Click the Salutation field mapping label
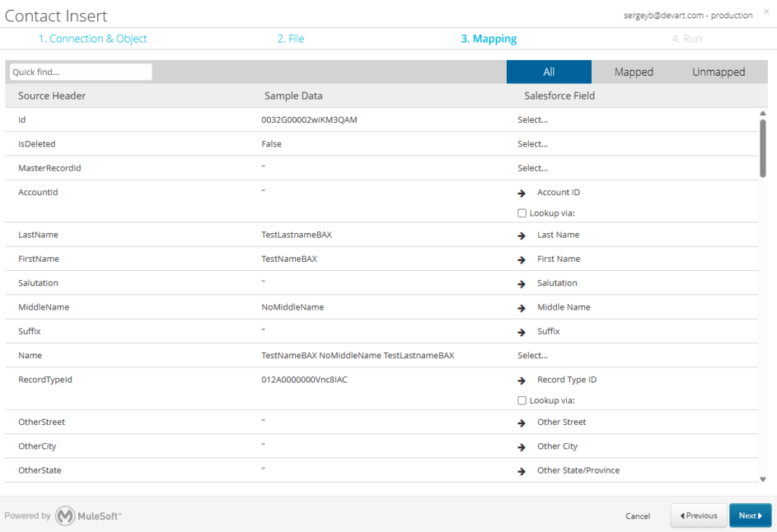This screenshot has height=532, width=777. (557, 282)
